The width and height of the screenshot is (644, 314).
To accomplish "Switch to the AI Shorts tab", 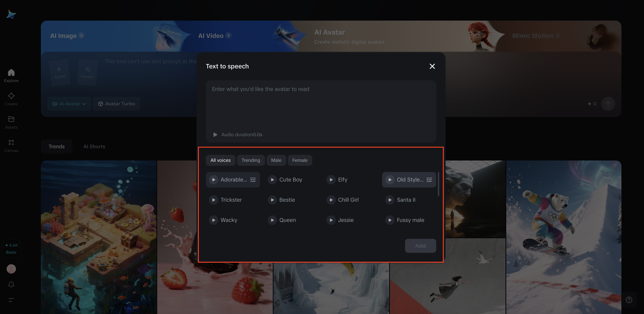I will (94, 146).
